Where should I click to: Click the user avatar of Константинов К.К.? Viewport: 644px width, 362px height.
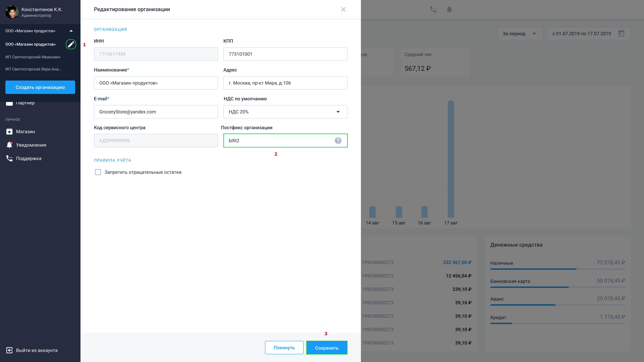pos(12,12)
